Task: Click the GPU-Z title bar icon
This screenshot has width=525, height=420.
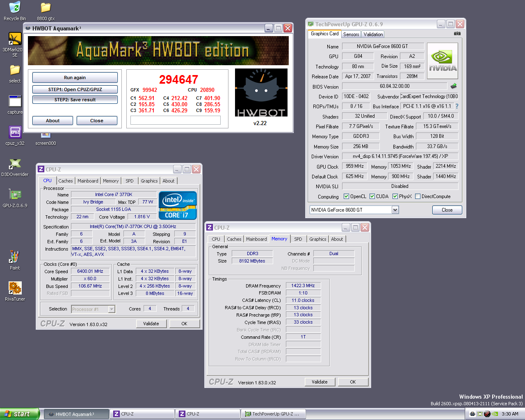Action: pyautogui.click(x=311, y=24)
